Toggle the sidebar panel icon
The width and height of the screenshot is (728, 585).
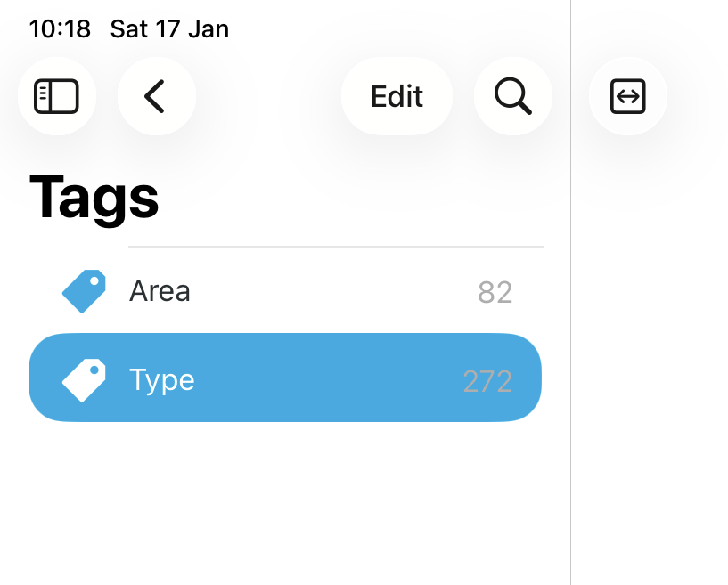click(56, 96)
